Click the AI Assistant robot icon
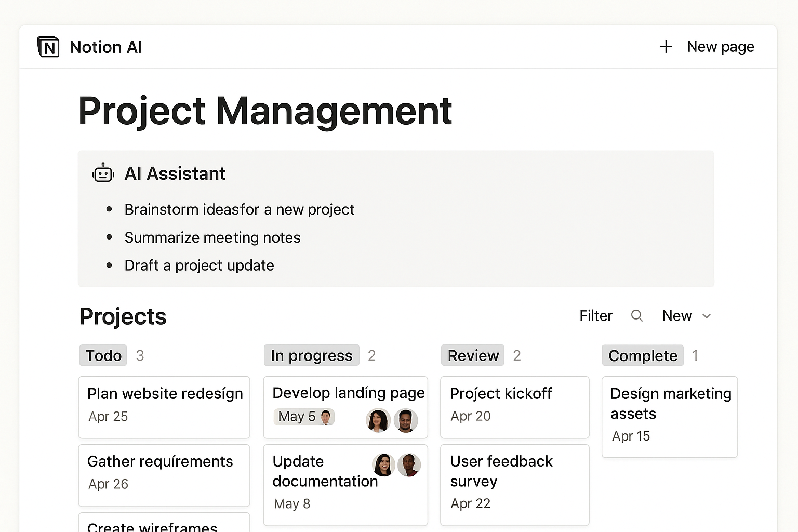Viewport: 798px width, 532px height. point(103,174)
